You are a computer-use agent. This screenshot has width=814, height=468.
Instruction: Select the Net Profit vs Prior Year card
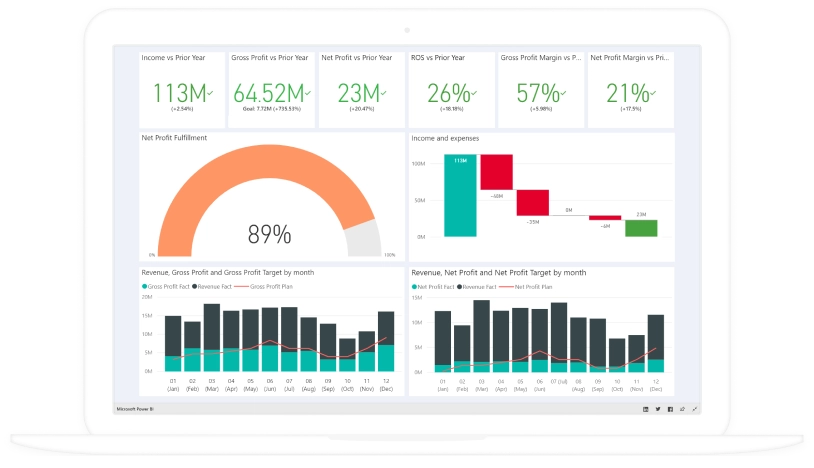tap(362, 90)
